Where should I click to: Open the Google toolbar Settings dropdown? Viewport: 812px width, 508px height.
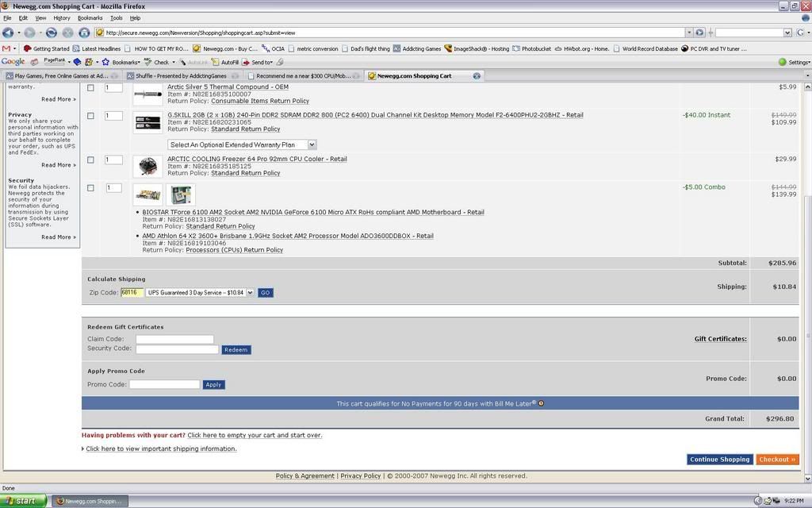pos(795,62)
